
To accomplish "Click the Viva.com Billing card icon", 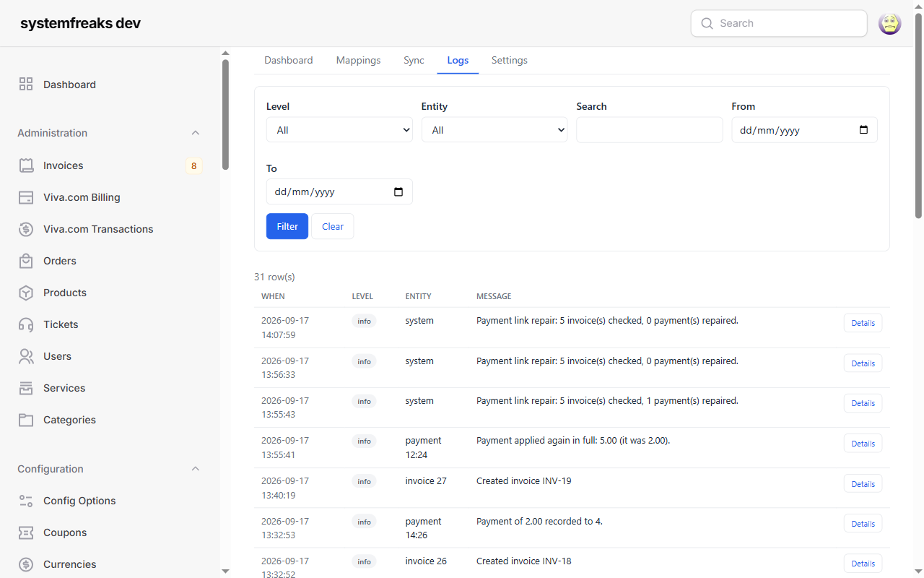I will tap(26, 197).
